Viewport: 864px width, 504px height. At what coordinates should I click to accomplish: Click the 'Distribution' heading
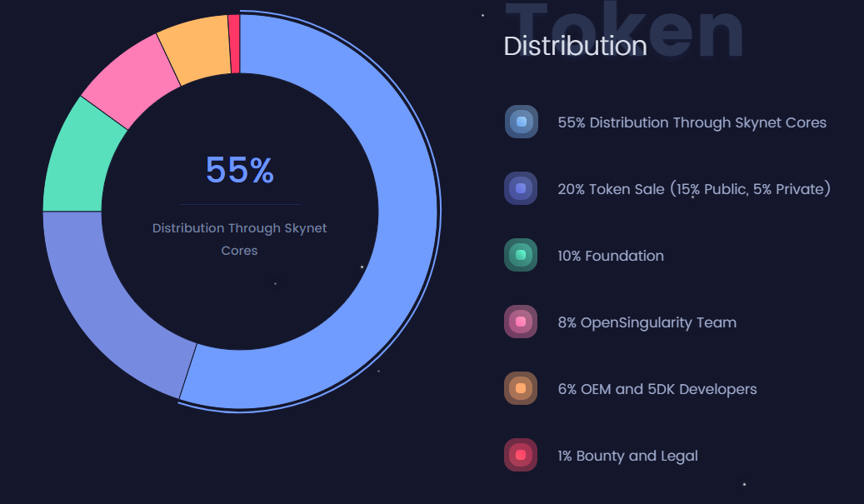pyautogui.click(x=575, y=46)
